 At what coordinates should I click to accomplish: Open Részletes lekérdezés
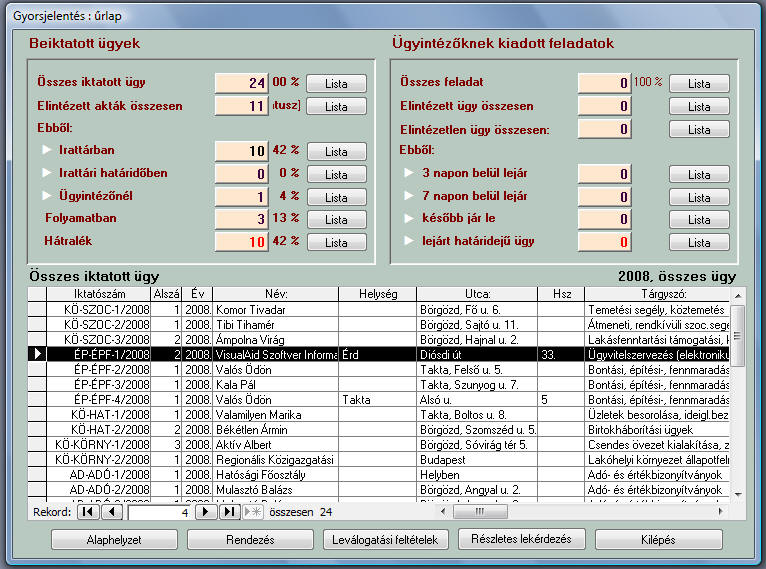tap(521, 539)
